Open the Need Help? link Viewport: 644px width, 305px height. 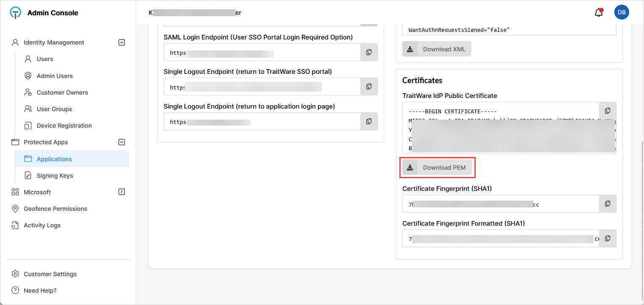40,291
